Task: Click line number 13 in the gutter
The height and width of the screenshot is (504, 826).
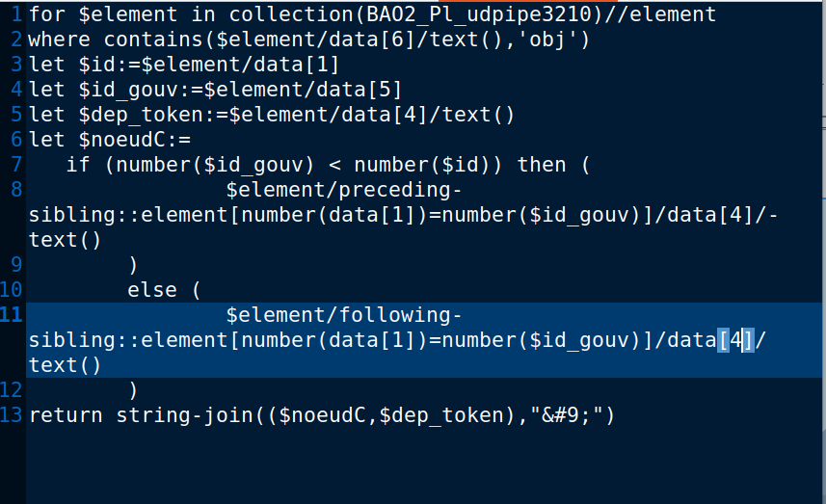Action: [x=12, y=415]
